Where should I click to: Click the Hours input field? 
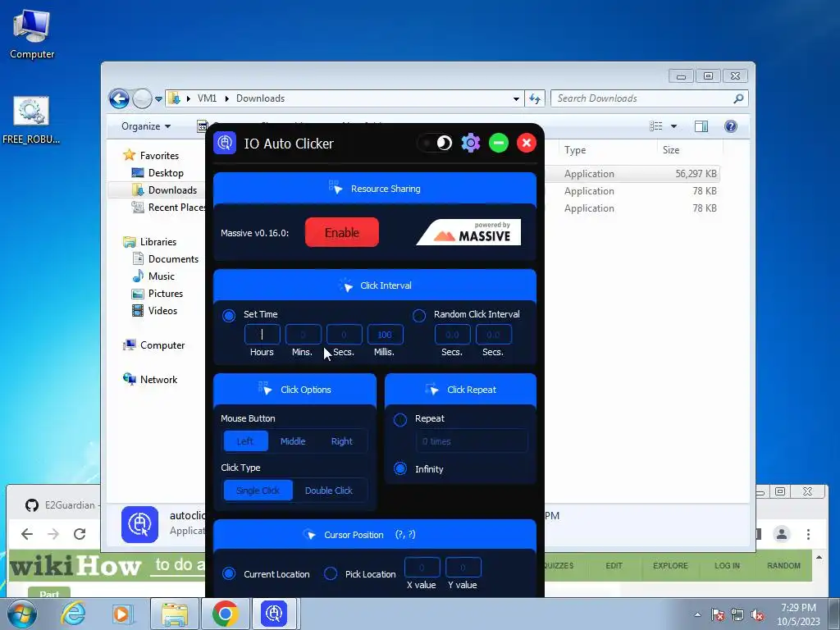click(262, 335)
